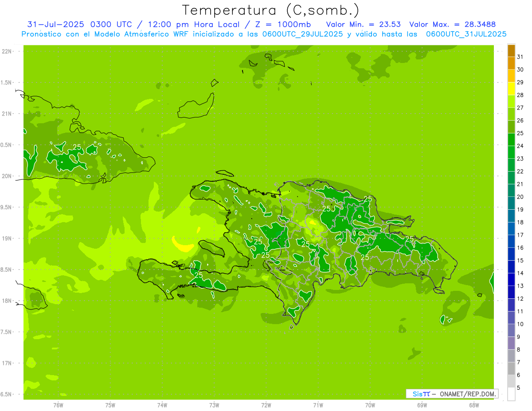
Task: Click the "0300 UTC" time text
Action: click(x=111, y=24)
